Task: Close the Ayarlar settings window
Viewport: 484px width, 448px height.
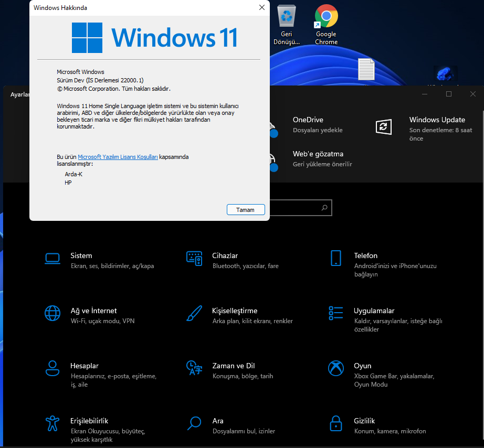Action: (x=473, y=94)
